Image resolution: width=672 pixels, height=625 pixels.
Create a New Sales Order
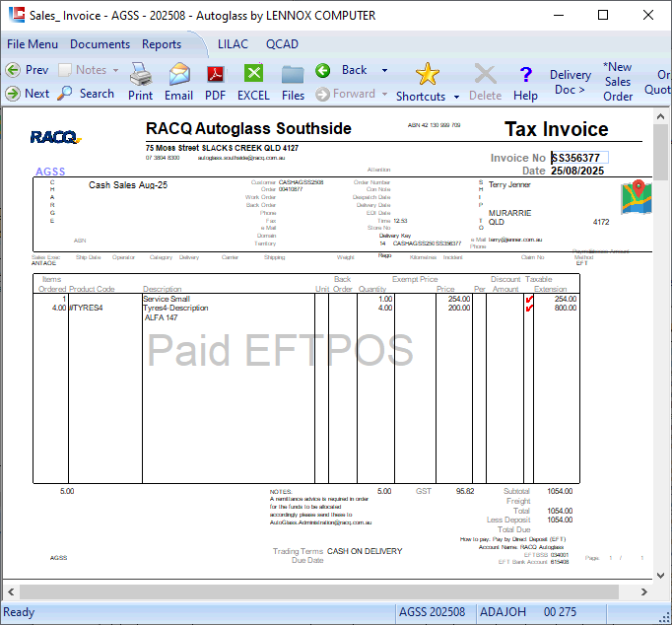(x=618, y=82)
